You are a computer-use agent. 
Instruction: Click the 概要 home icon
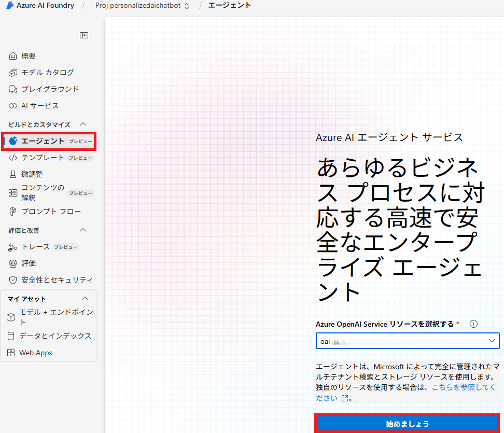click(x=13, y=56)
